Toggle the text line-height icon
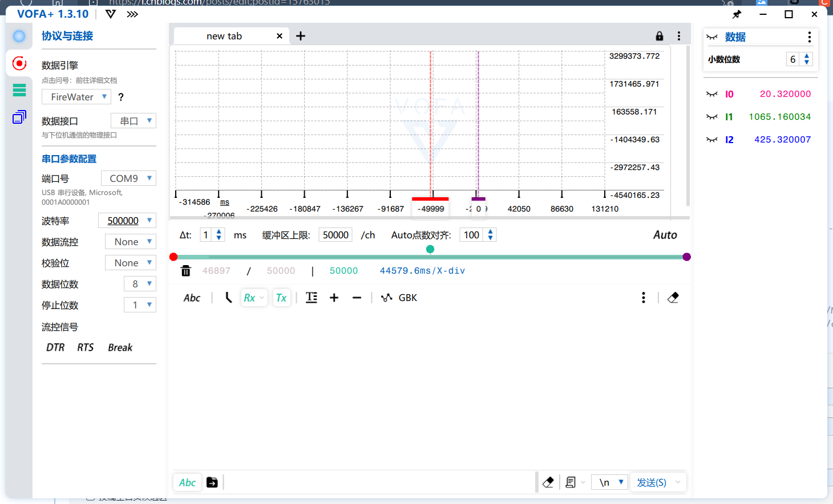The width and height of the screenshot is (833, 504). click(312, 298)
